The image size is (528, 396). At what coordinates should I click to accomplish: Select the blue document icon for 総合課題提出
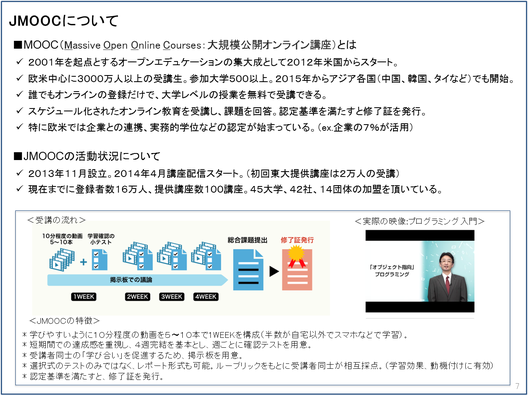click(249, 270)
